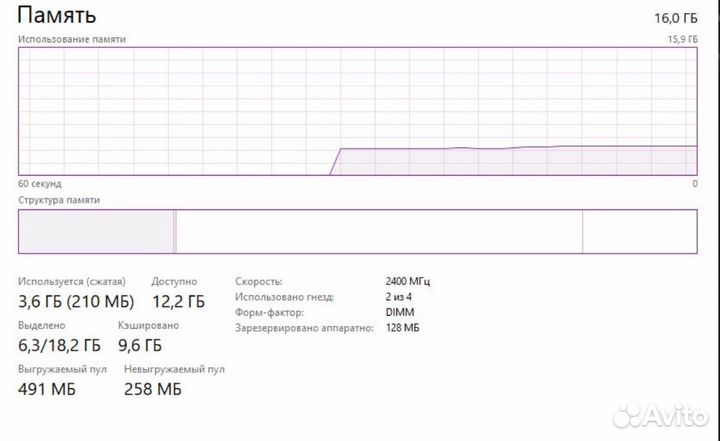Click the standby segment in memory structure bar
The height and width of the screenshot is (441, 720).
point(378,231)
